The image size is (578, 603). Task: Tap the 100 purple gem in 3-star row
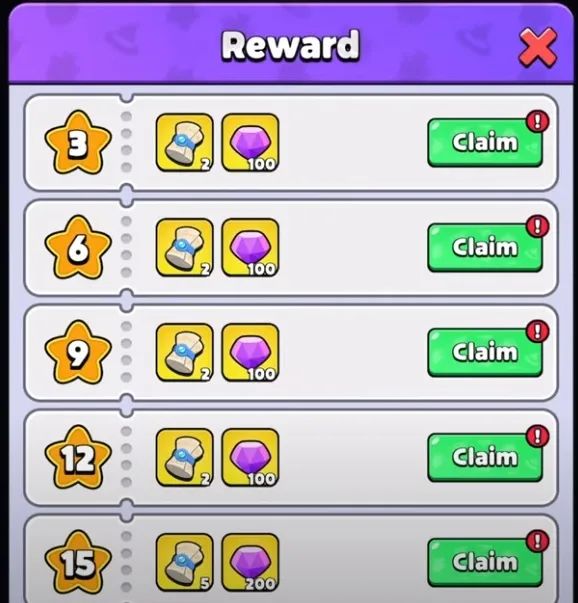pyautogui.click(x=250, y=143)
